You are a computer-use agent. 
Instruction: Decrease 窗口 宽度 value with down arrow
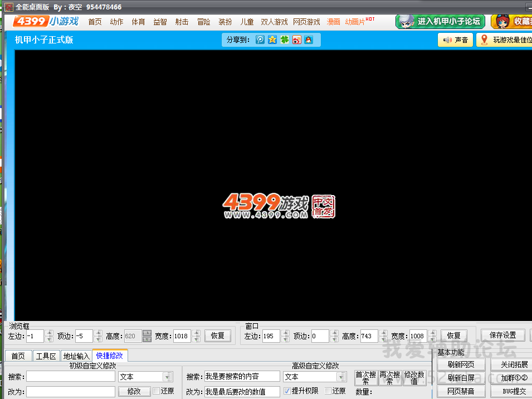tap(432, 339)
